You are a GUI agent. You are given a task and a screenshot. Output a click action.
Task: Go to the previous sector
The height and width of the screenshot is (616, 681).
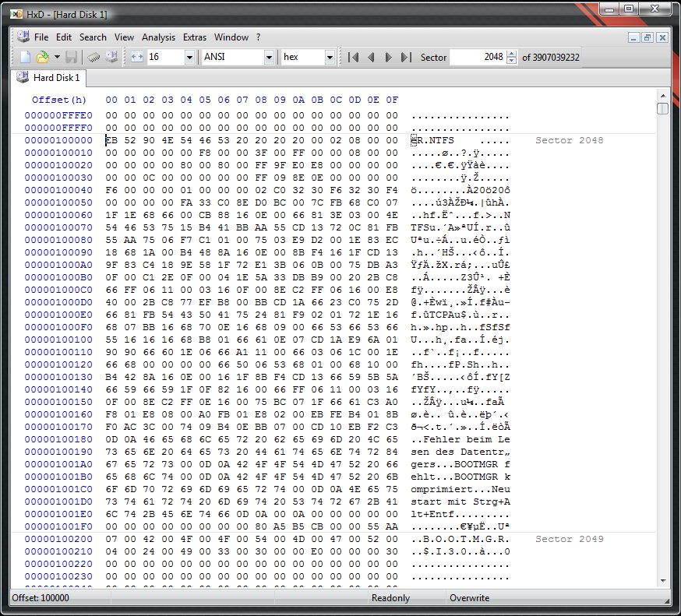(371, 57)
